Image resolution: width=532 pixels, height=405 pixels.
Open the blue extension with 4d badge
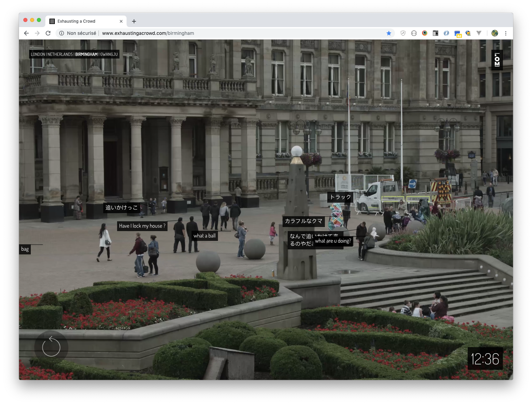tap(458, 33)
